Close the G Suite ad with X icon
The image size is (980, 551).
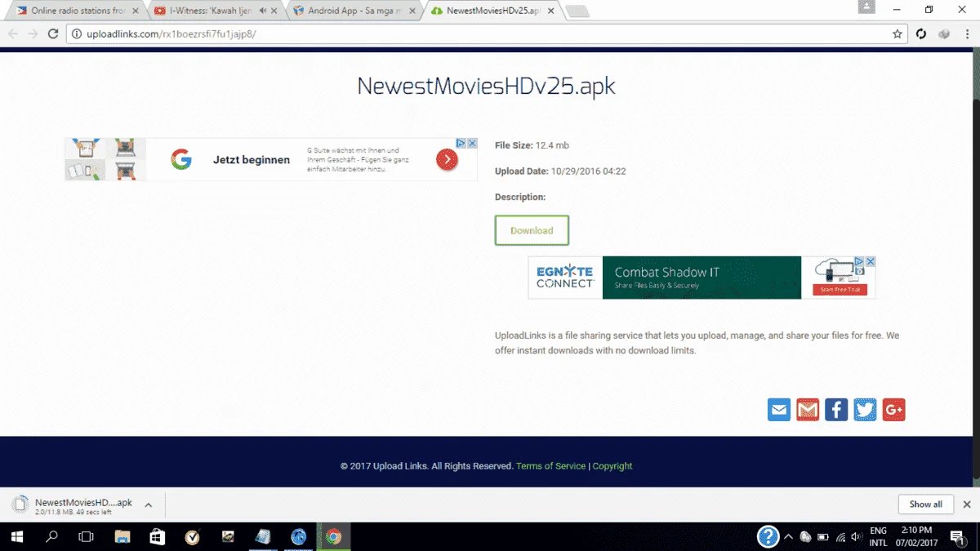click(472, 143)
